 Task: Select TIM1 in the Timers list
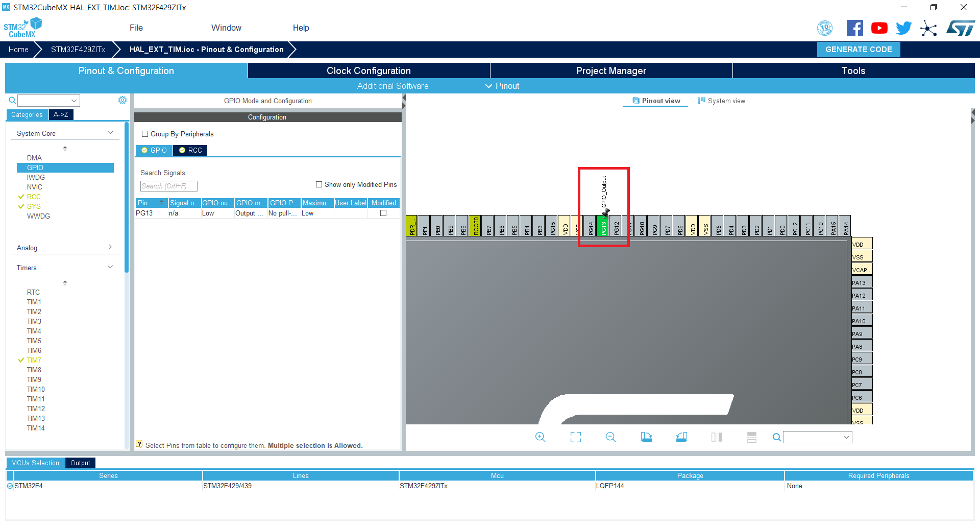click(x=34, y=302)
